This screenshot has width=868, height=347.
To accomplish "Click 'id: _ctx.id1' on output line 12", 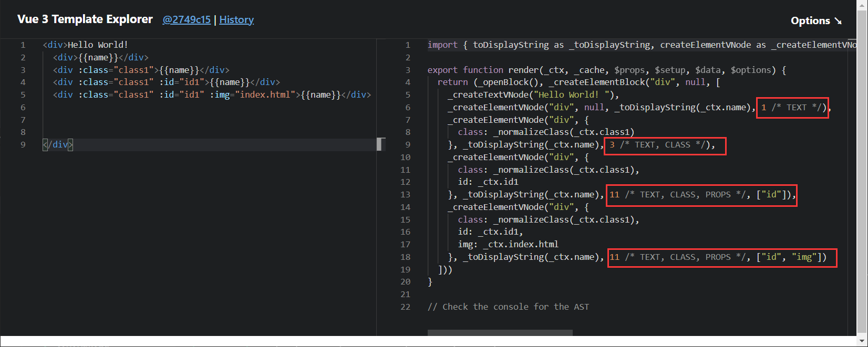I will click(x=488, y=182).
